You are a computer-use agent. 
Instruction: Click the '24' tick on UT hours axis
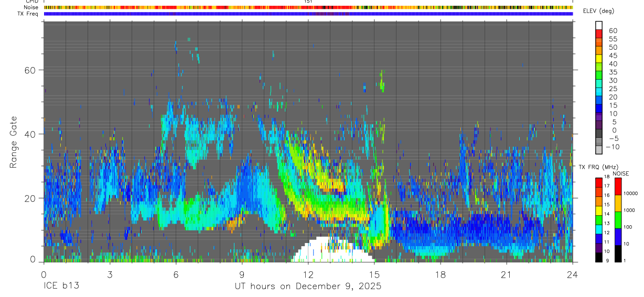(573, 274)
